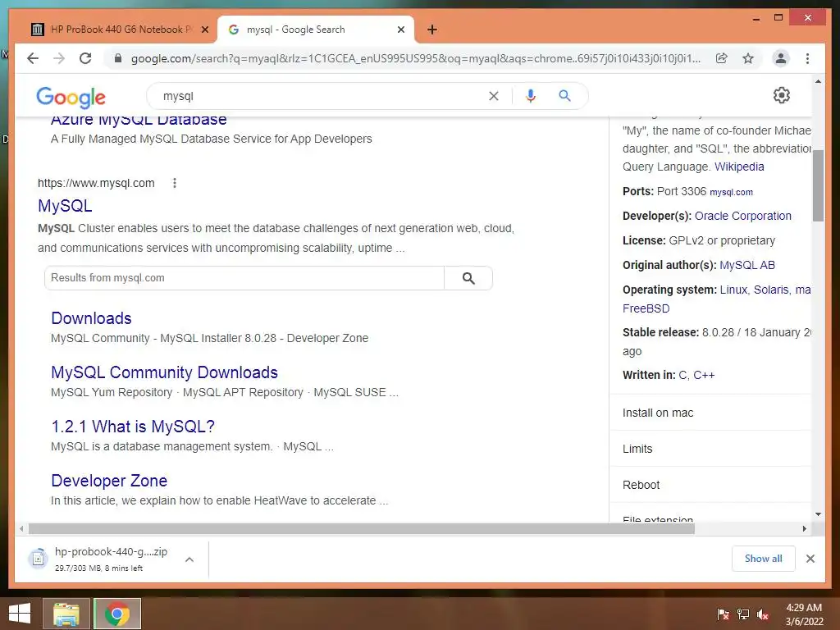The width and height of the screenshot is (840, 630).
Task: Click Results from mysql.com search field
Action: (244, 278)
